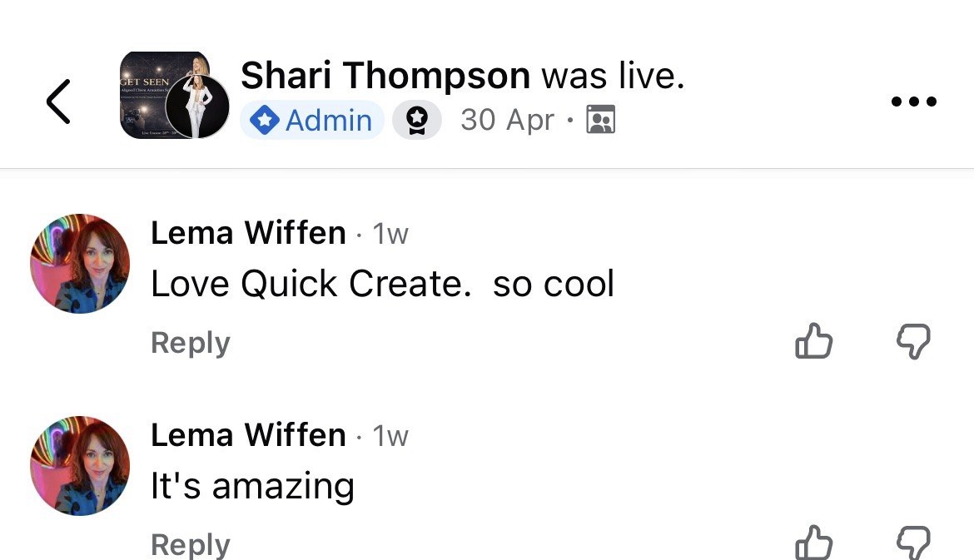Go back using the left chevron arrow
The height and width of the screenshot is (560, 974).
pos(58,102)
